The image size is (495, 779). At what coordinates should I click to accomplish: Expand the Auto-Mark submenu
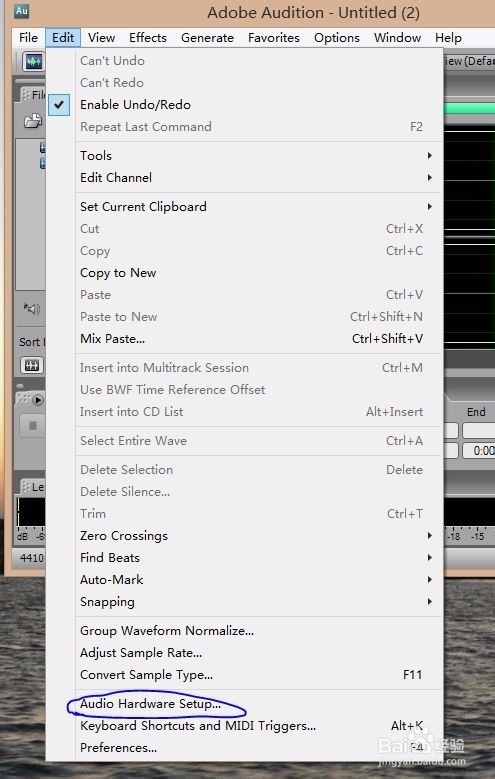click(258, 580)
